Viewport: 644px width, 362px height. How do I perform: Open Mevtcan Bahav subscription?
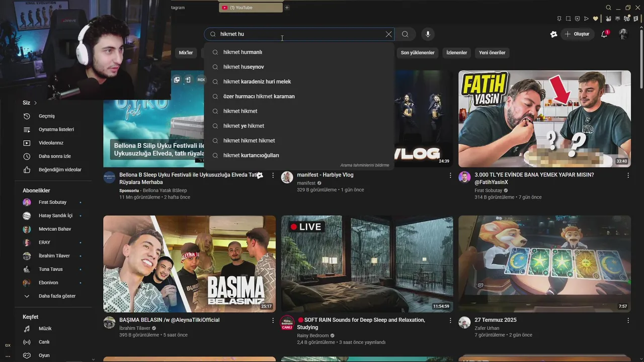click(x=53, y=229)
